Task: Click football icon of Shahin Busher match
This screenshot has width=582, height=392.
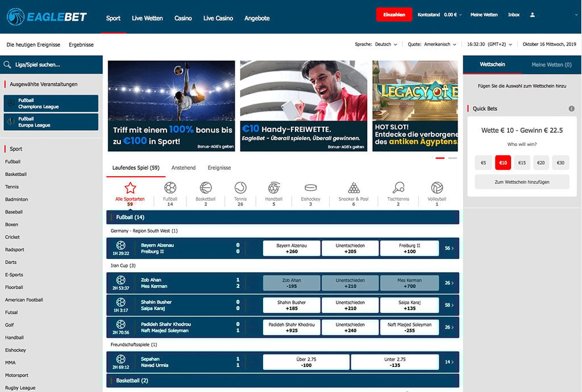Action: pyautogui.click(x=120, y=302)
